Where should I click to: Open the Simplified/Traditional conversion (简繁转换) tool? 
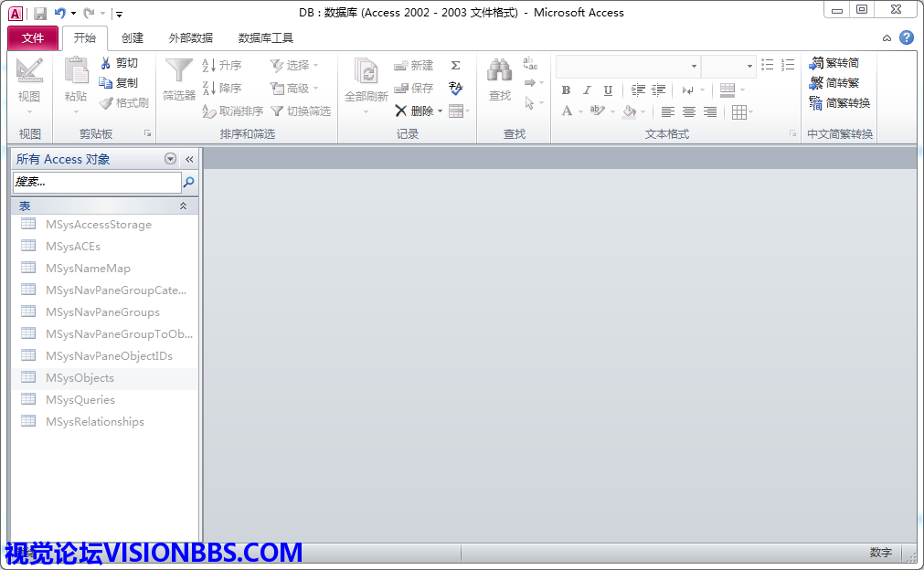[x=839, y=103]
